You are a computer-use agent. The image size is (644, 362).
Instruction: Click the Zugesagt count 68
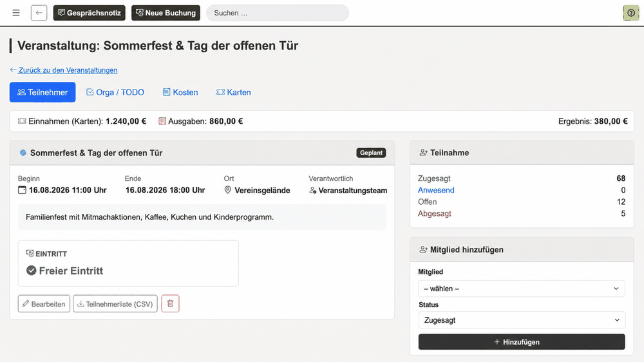click(621, 178)
